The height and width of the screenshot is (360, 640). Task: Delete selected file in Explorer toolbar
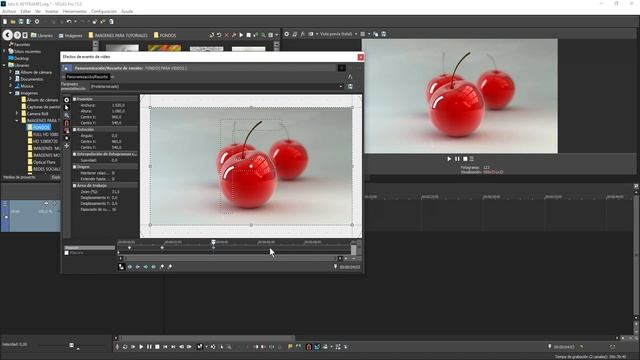[x=227, y=35]
